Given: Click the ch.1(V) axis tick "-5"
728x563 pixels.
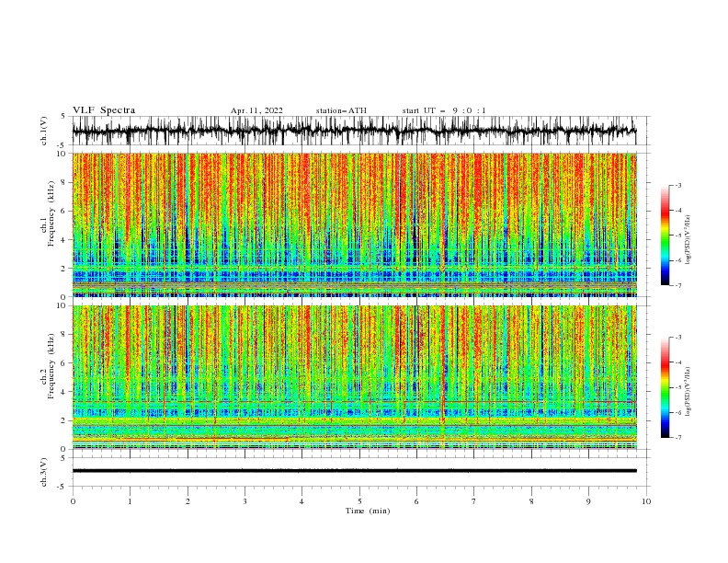Looking at the screenshot, I should click(63, 145).
